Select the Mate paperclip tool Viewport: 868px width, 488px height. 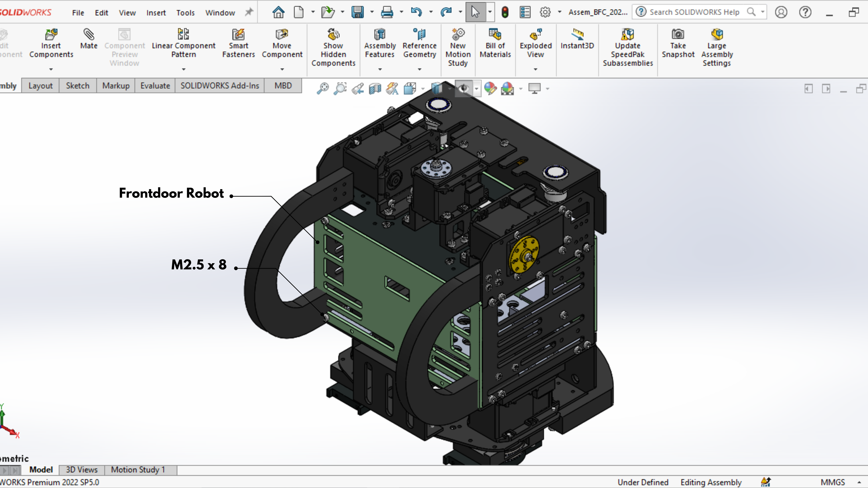(89, 39)
